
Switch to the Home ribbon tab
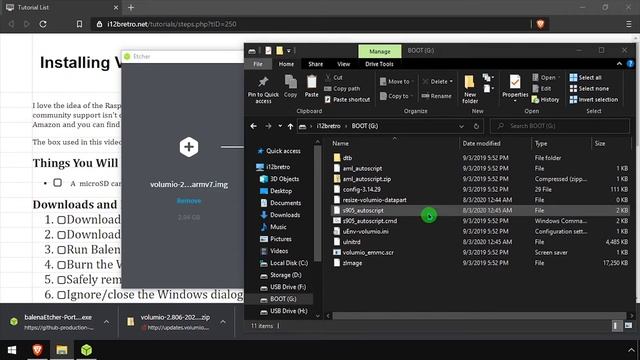click(286, 64)
